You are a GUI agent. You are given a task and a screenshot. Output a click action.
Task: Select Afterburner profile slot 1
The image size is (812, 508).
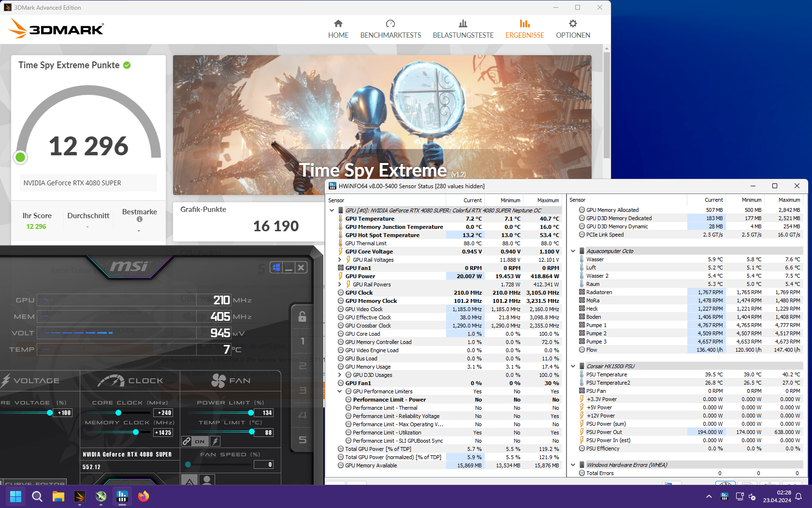(x=302, y=341)
